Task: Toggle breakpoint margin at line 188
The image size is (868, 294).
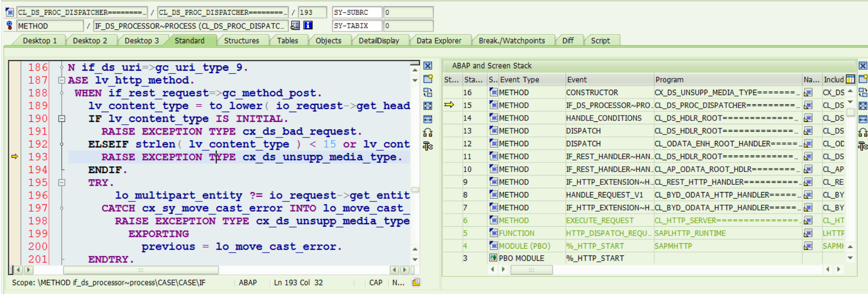Action: 15,93
